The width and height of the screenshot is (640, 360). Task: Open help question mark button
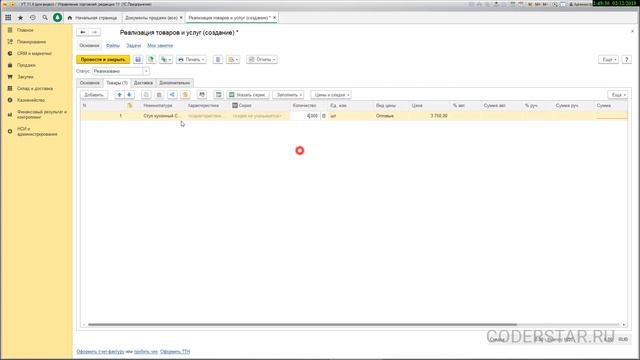[x=627, y=60]
